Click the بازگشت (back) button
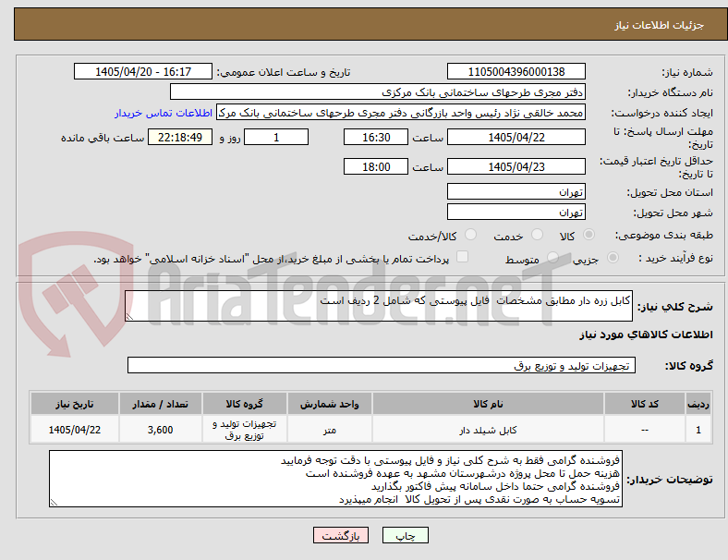 341,535
